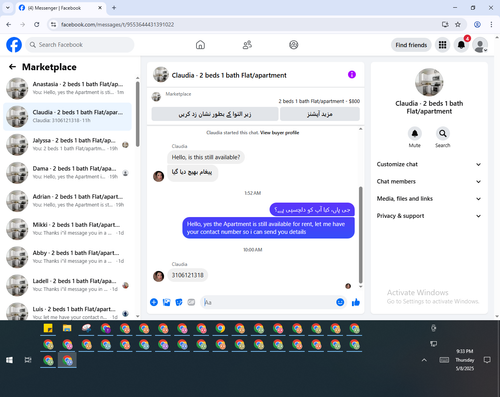Mute the Claudia conversation
This screenshot has width=500, height=397.
point(414,134)
